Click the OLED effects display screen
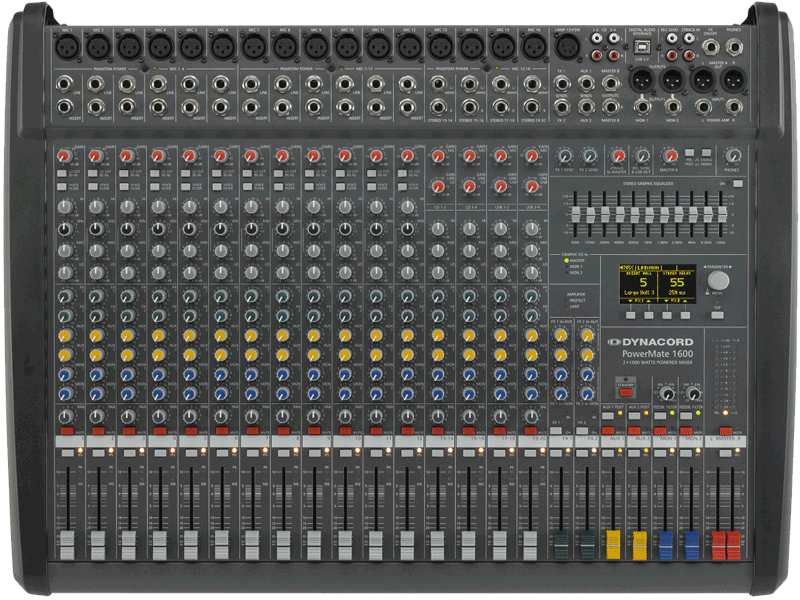Viewport: 800px width, 600px height. (x=657, y=283)
